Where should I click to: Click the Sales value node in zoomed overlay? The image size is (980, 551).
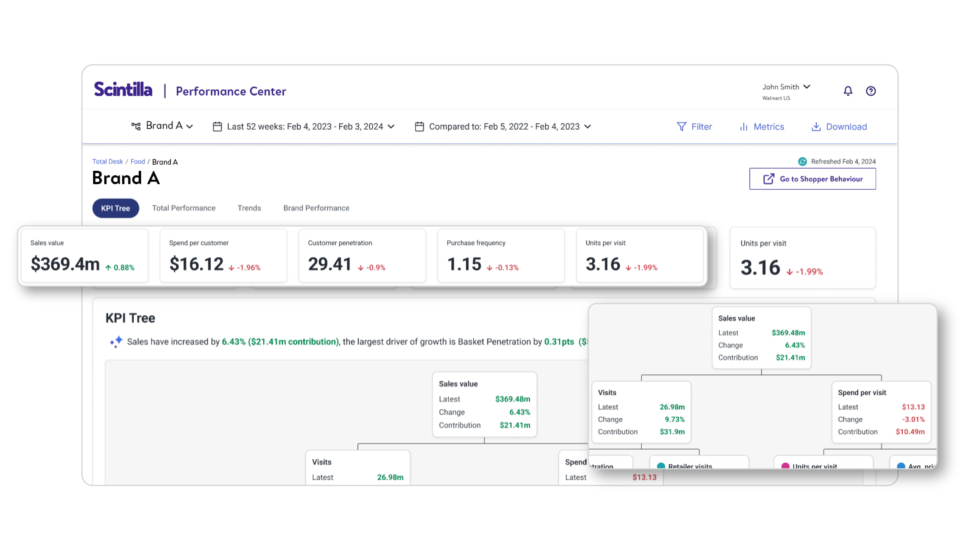click(x=762, y=338)
